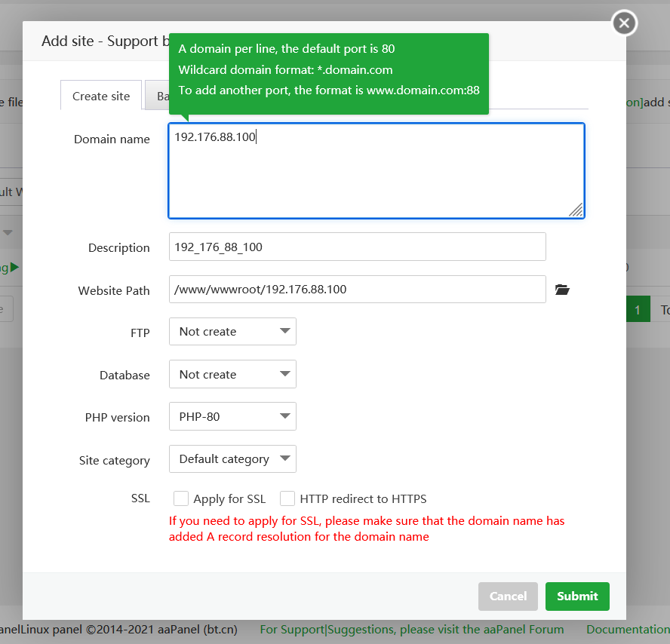The width and height of the screenshot is (670, 644).
Task: Open the Documentation link
Action: click(628, 629)
